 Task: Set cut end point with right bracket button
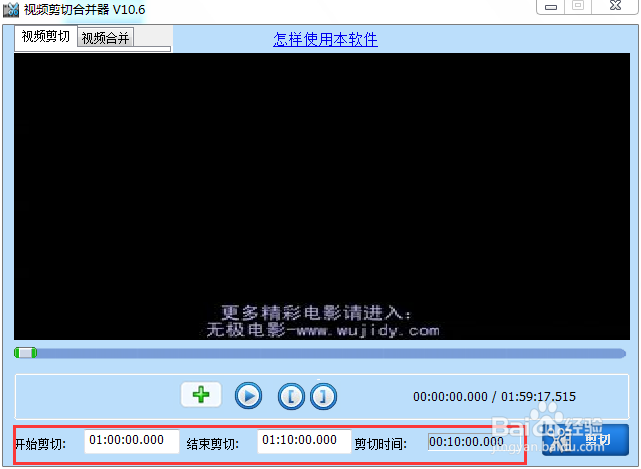tap(323, 396)
